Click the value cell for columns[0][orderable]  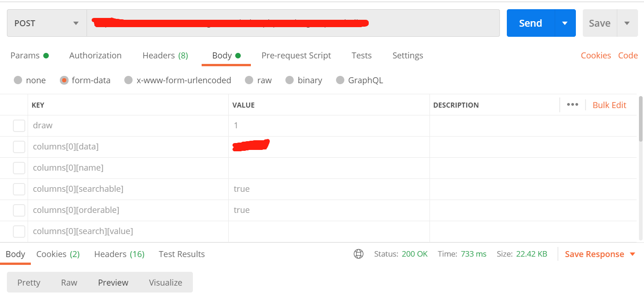tap(329, 210)
